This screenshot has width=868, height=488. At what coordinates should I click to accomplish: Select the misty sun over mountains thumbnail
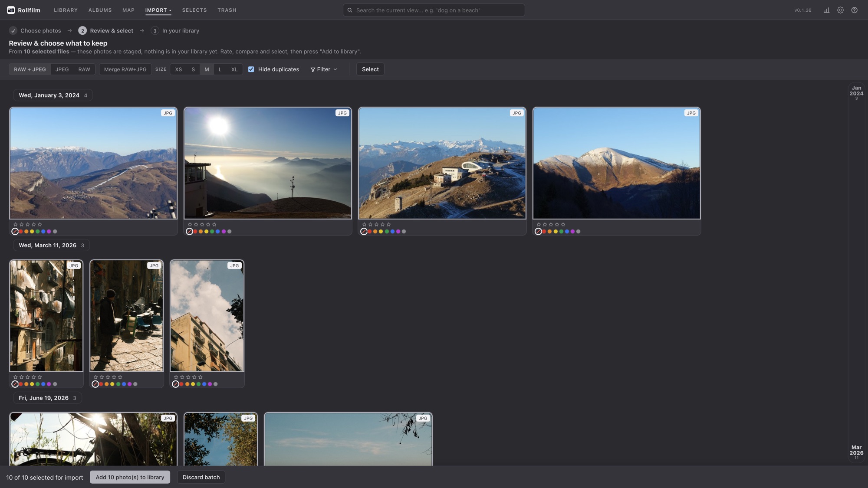(x=268, y=163)
